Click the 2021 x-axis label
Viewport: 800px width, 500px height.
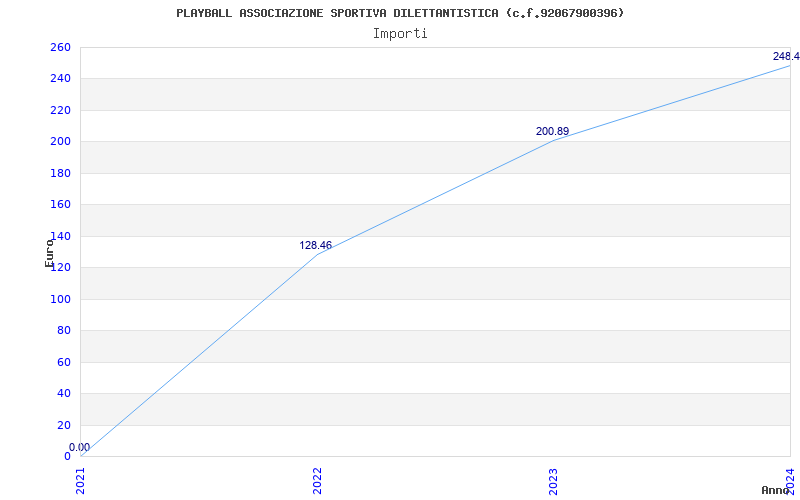coord(80,481)
